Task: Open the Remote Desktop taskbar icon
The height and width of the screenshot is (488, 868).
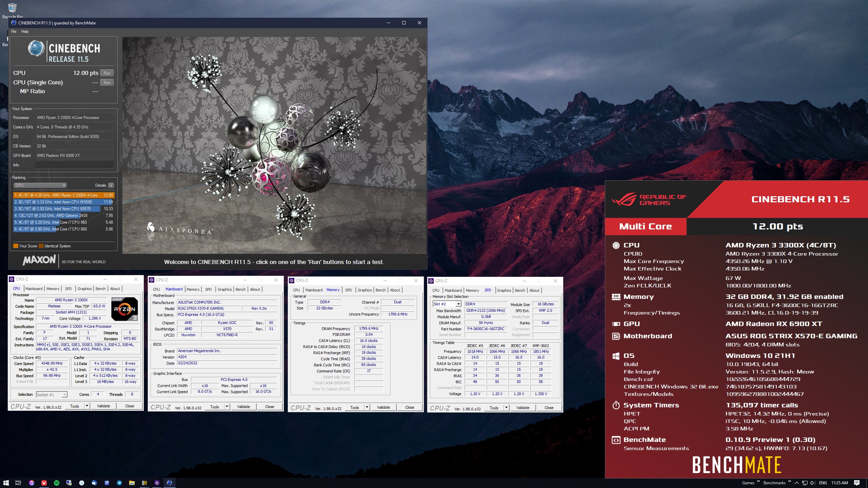Action: point(69,483)
